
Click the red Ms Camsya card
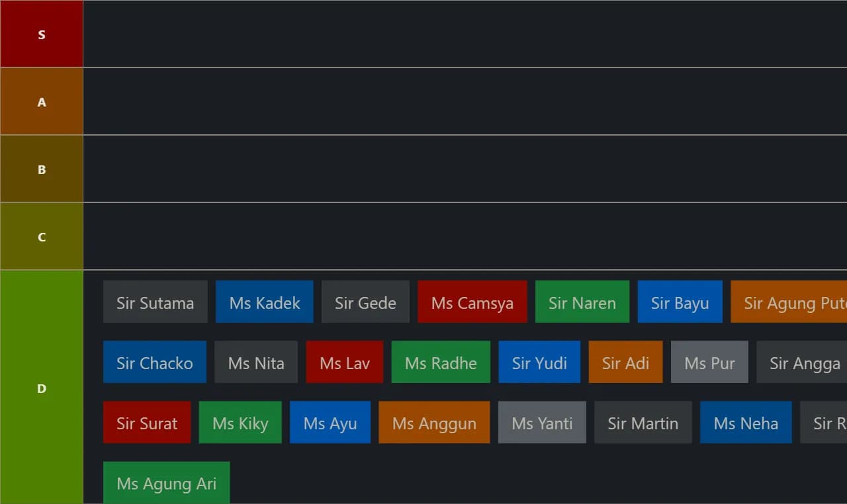[x=472, y=302]
